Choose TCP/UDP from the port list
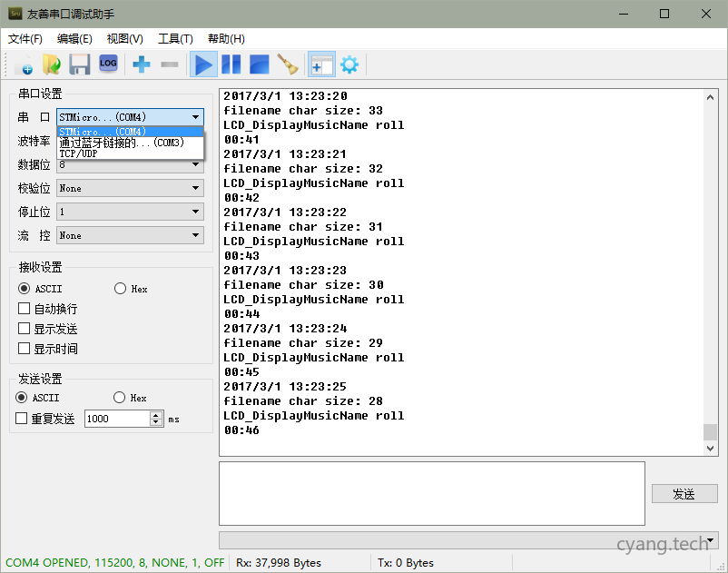The image size is (728, 573). click(x=79, y=154)
